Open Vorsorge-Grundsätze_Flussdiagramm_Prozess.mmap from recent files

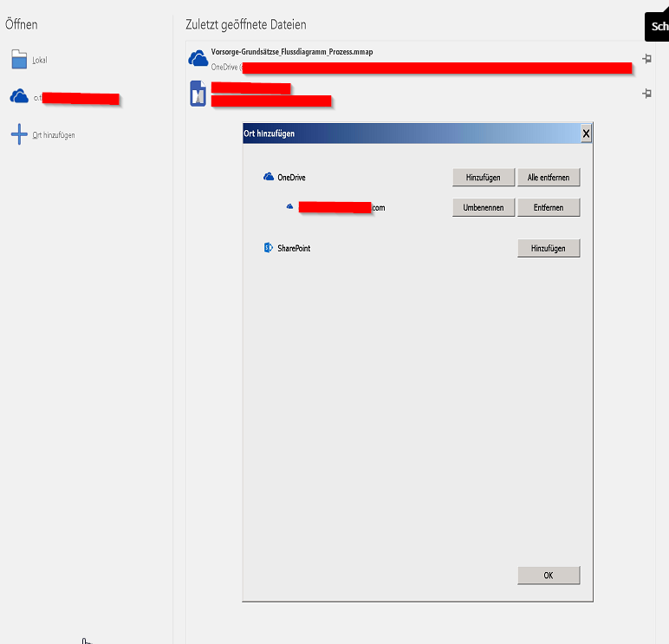(292, 52)
